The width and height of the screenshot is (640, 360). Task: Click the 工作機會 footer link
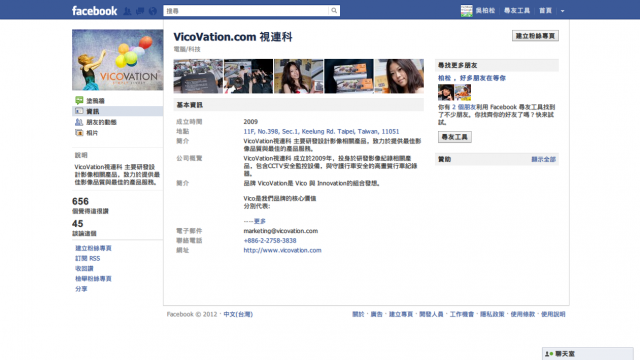pos(462,314)
